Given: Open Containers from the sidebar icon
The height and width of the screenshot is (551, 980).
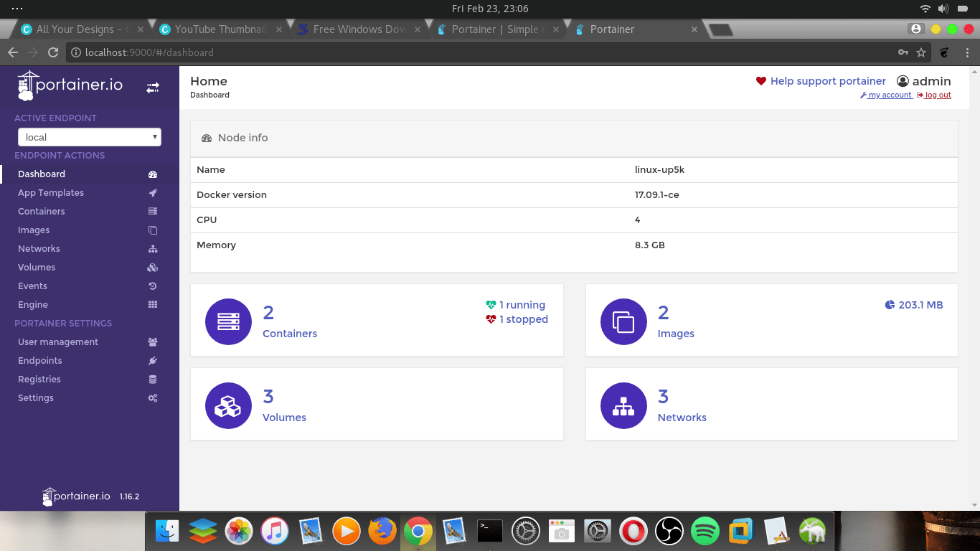Looking at the screenshot, I should [x=152, y=211].
